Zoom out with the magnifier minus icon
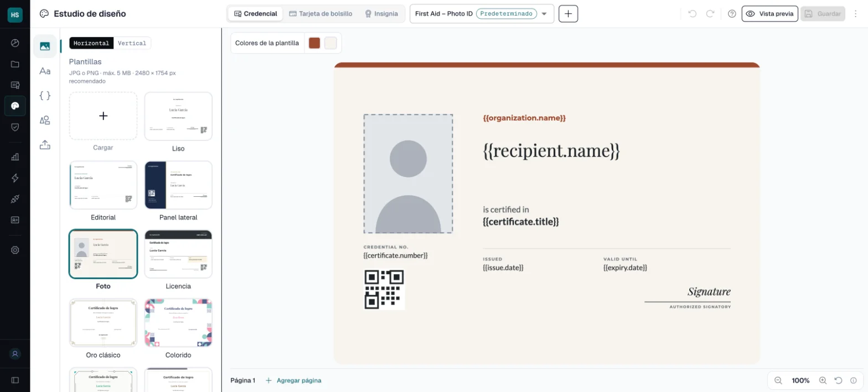868x392 pixels. pos(778,380)
